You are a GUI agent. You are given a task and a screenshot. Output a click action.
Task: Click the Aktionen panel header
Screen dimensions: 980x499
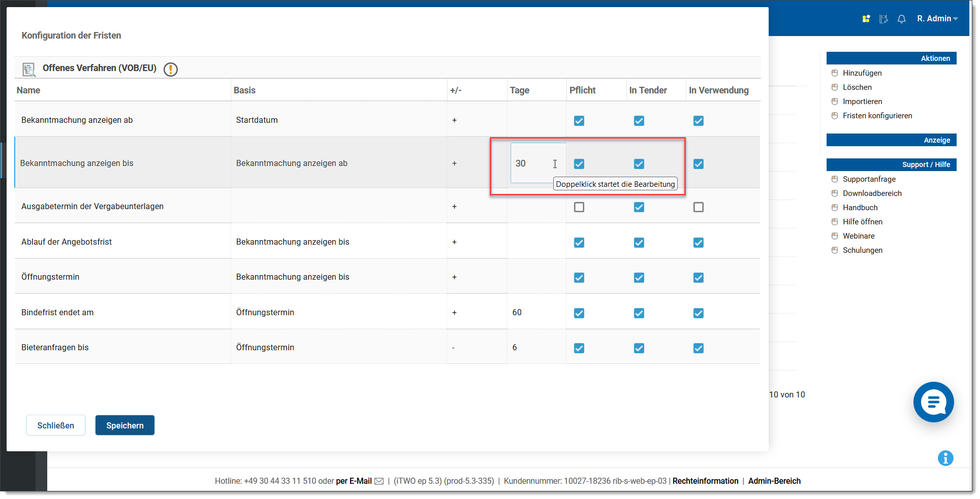891,58
